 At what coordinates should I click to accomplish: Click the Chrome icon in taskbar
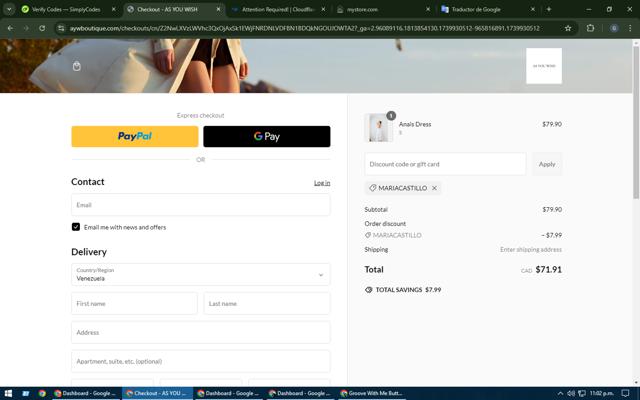tap(42, 393)
